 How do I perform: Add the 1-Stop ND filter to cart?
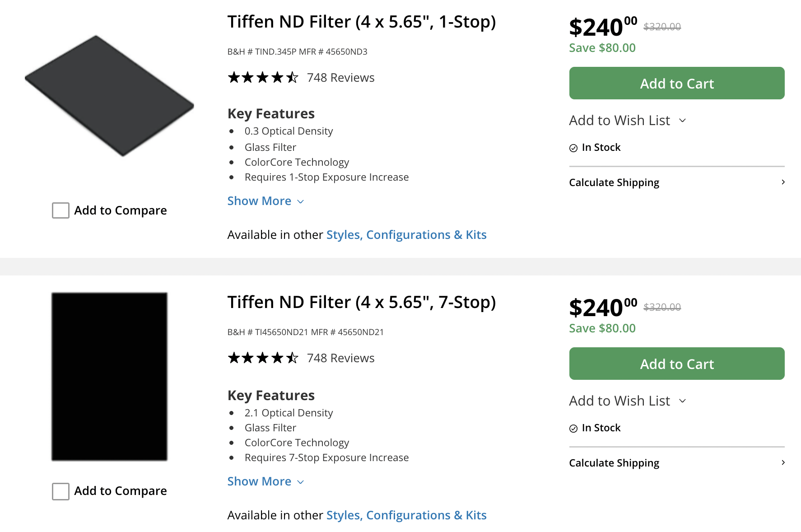[x=676, y=83]
